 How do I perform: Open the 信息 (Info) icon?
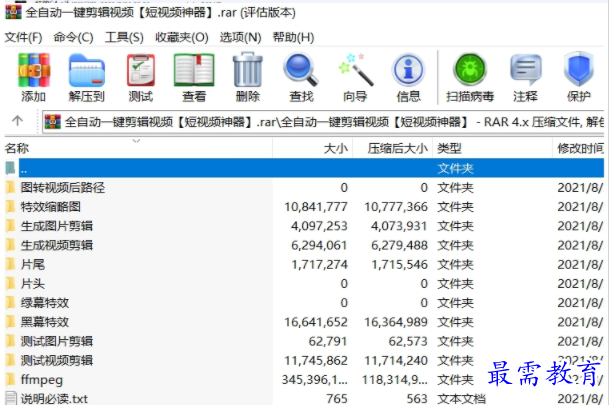408,70
